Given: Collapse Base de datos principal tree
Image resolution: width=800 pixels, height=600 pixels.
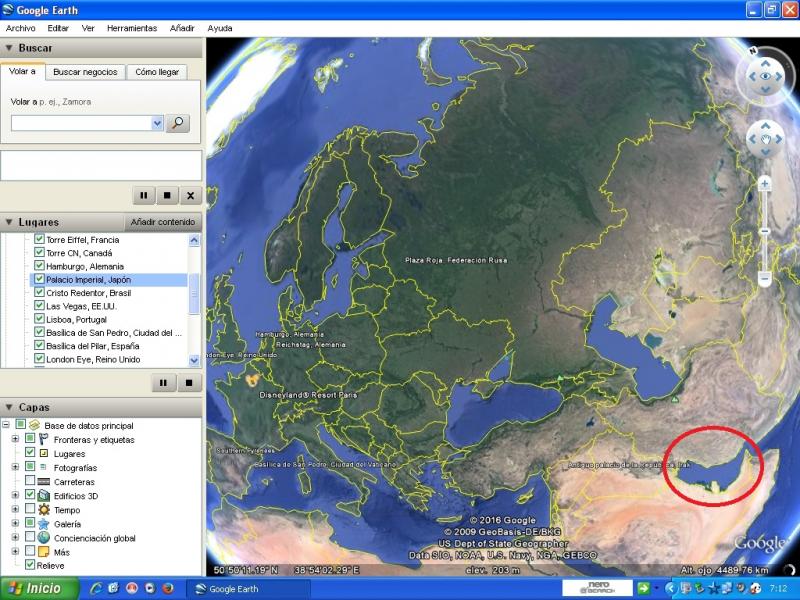Looking at the screenshot, I should pyautogui.click(x=6, y=424).
